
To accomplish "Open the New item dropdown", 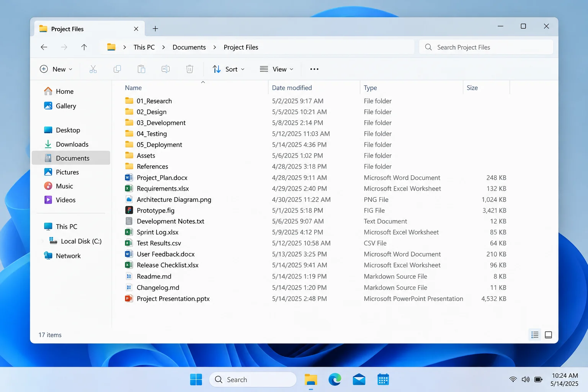I will click(56, 69).
